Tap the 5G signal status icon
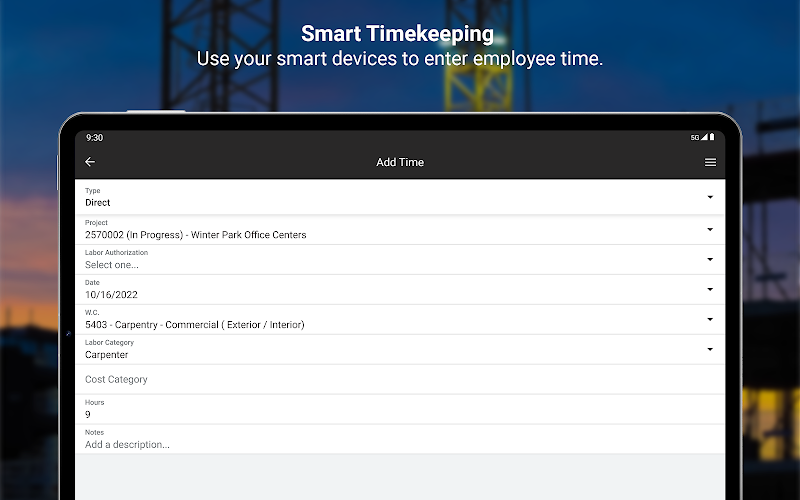Viewport: 800px width, 500px height. tap(698, 137)
